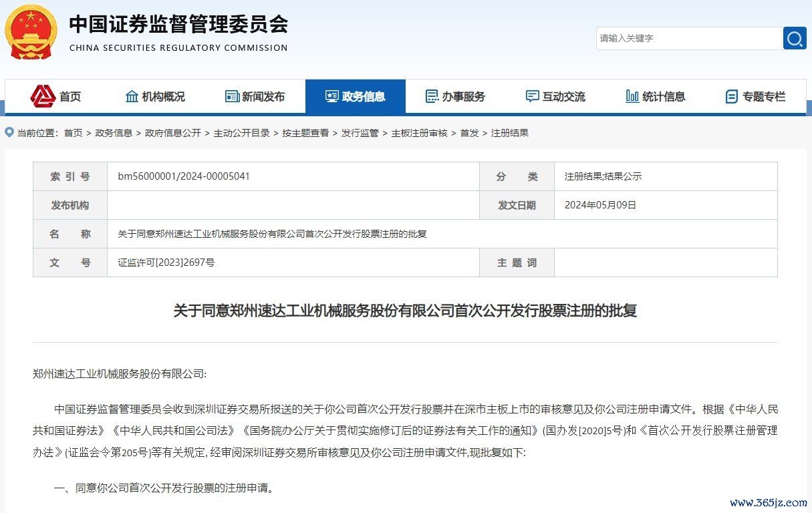Click the bar chart icon beside 统计信息
Image resolution: width=812 pixels, height=513 pixels.
tap(632, 96)
